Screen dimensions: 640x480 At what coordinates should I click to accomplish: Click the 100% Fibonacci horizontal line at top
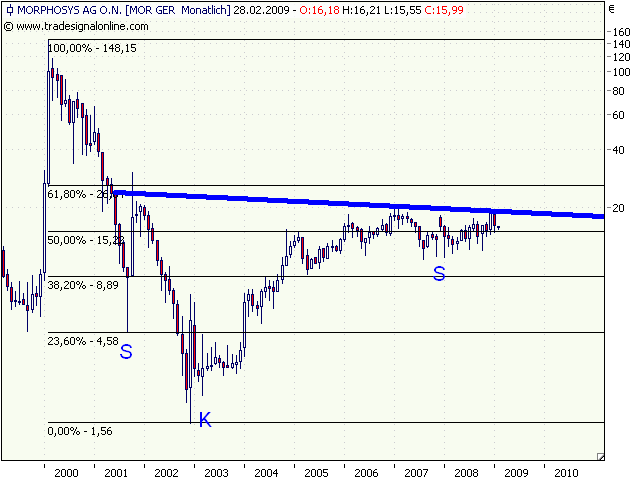[x=326, y=40]
